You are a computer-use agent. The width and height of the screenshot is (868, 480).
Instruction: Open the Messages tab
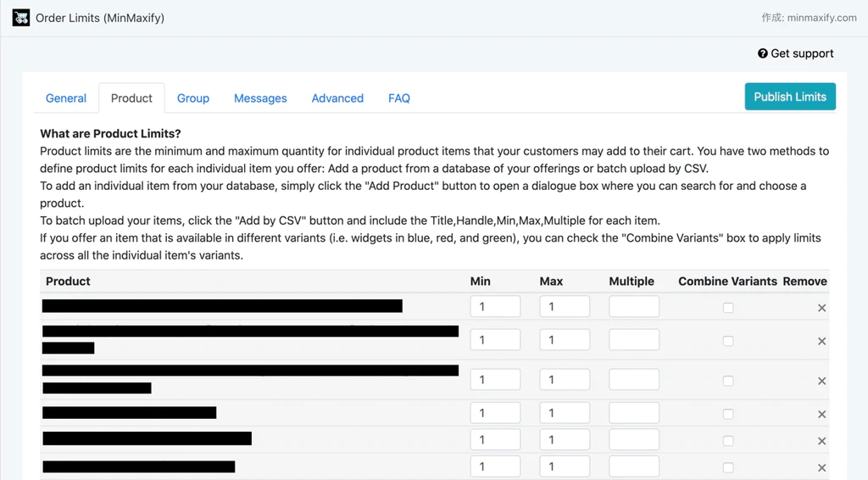260,98
